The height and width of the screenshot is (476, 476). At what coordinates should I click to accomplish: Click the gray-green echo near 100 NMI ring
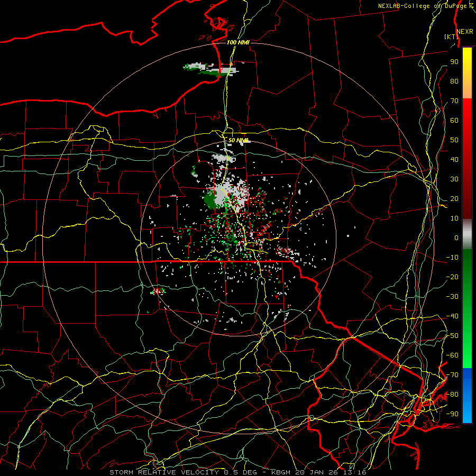tap(210, 69)
